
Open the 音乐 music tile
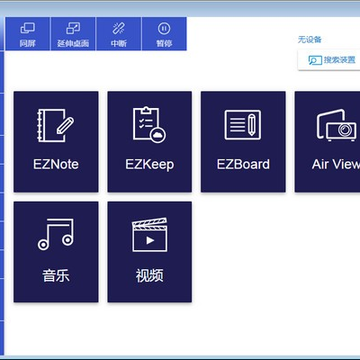(x=56, y=252)
